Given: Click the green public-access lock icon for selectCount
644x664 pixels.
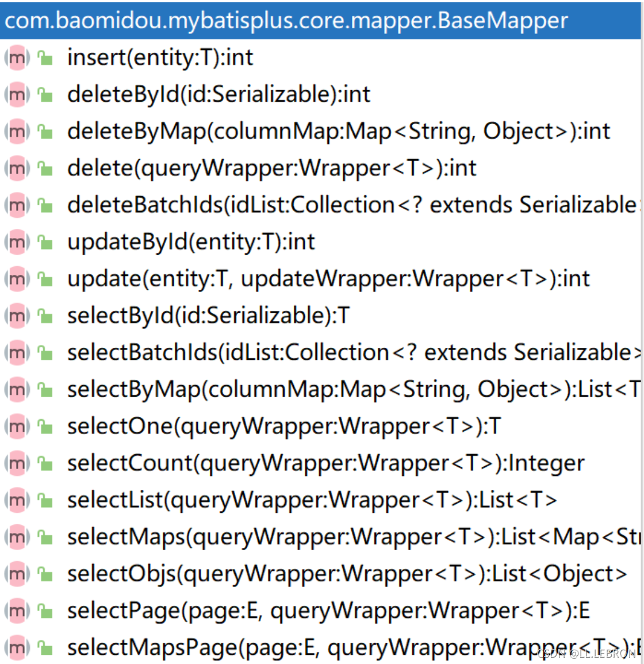Looking at the screenshot, I should (x=45, y=463).
